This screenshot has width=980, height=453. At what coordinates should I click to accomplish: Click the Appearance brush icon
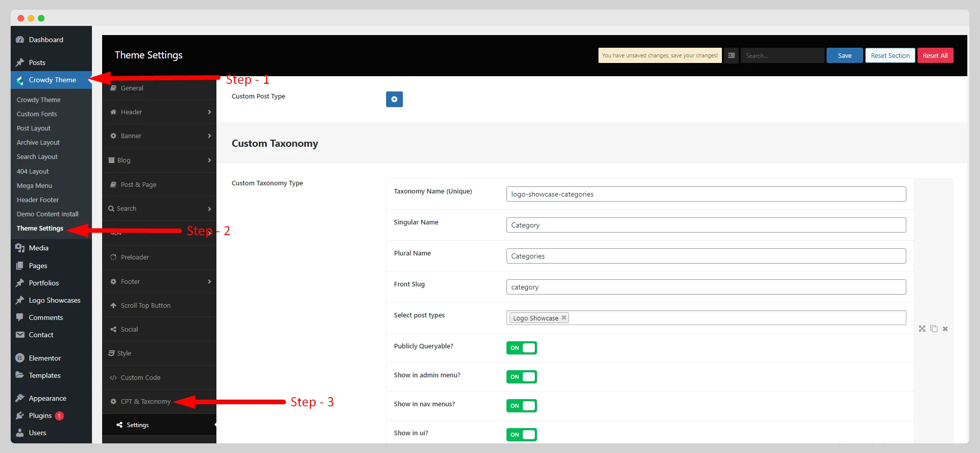(x=20, y=398)
